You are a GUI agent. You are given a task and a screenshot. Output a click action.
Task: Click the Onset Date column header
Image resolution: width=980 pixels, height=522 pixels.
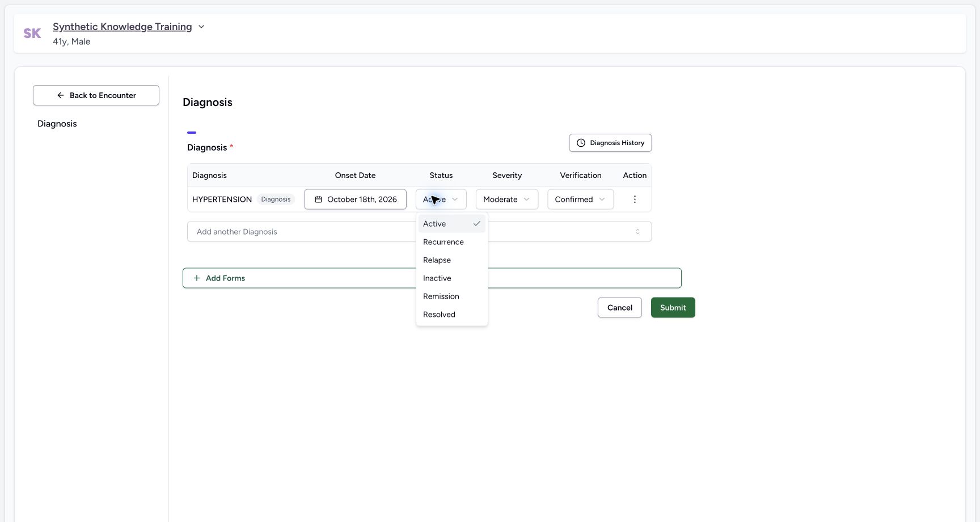355,176
